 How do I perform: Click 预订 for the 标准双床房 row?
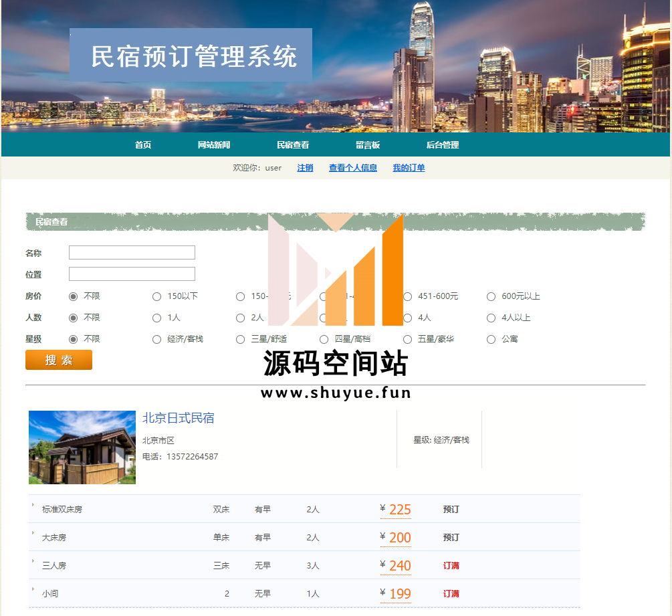[451, 509]
